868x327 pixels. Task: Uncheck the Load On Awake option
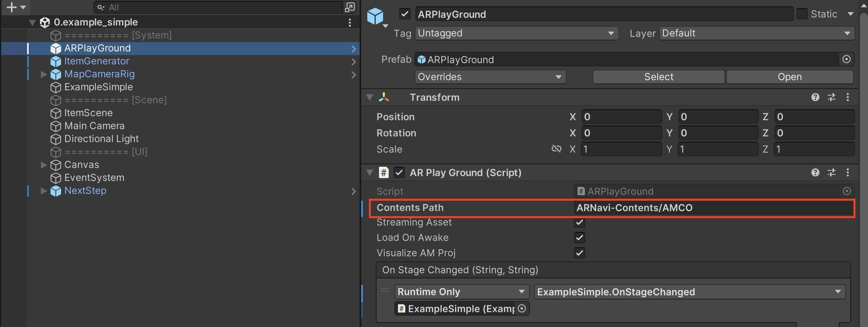point(579,238)
